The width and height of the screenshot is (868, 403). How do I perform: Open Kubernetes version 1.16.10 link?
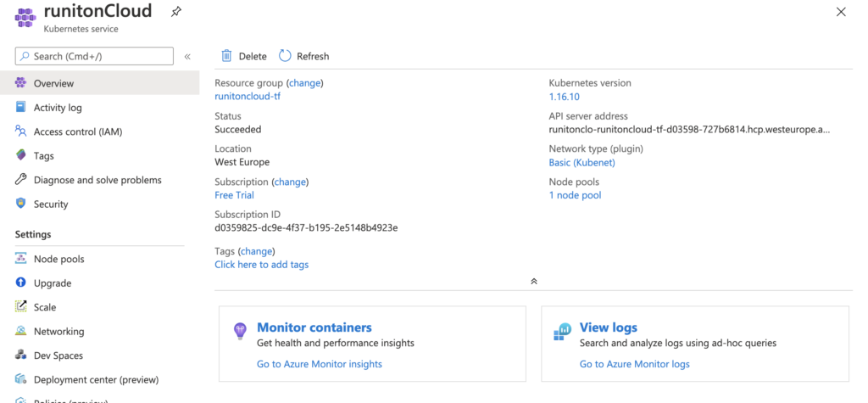point(564,97)
